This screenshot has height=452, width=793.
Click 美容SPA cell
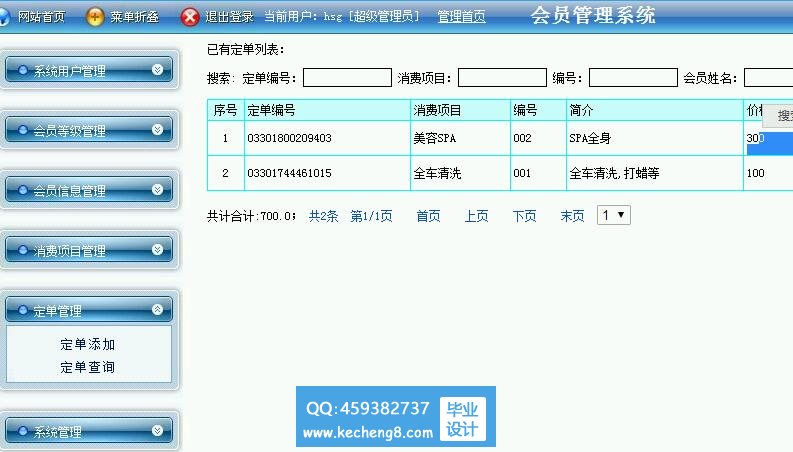click(x=434, y=138)
